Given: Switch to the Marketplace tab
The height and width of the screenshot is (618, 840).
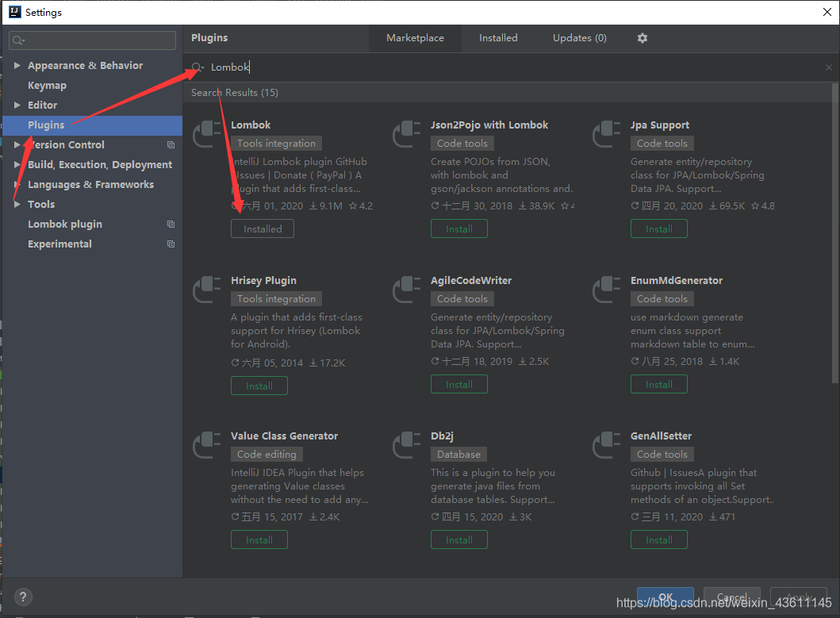Looking at the screenshot, I should tap(415, 38).
